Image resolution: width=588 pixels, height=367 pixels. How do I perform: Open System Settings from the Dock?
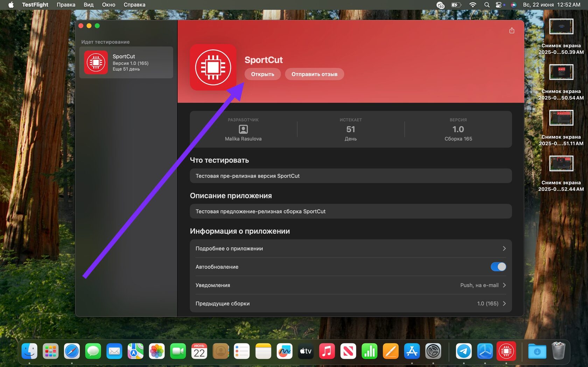pos(433,351)
